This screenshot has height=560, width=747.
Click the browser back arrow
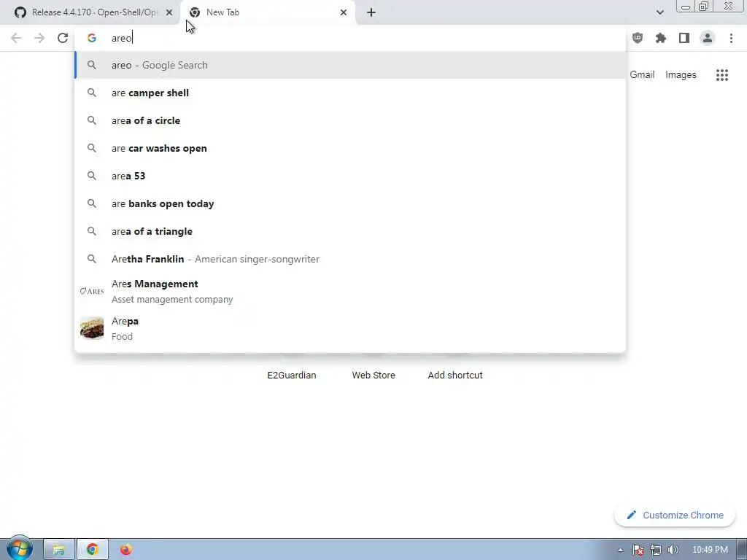(x=16, y=38)
